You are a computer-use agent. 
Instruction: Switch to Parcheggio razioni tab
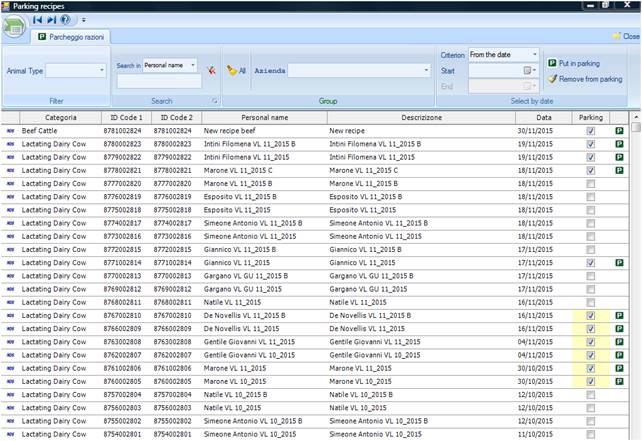pyautogui.click(x=71, y=37)
